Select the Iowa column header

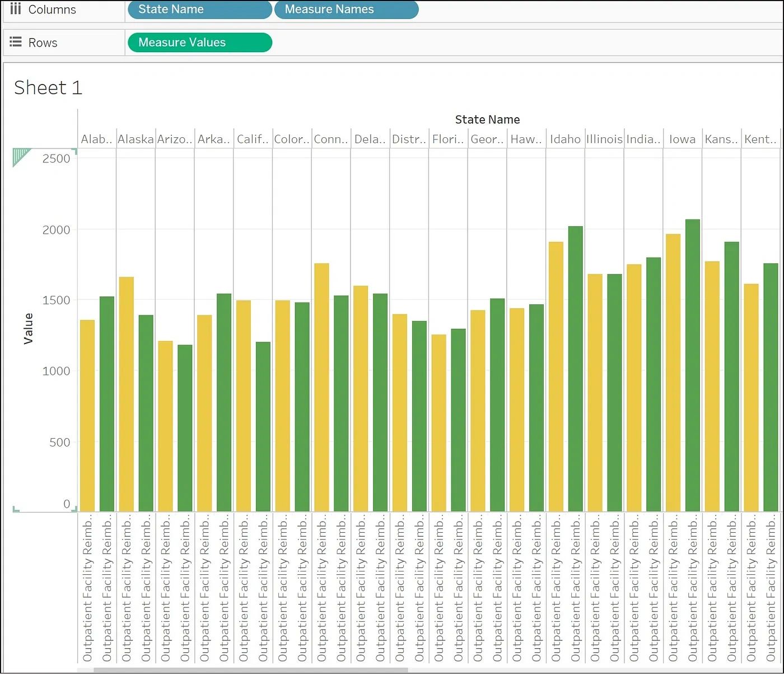682,139
